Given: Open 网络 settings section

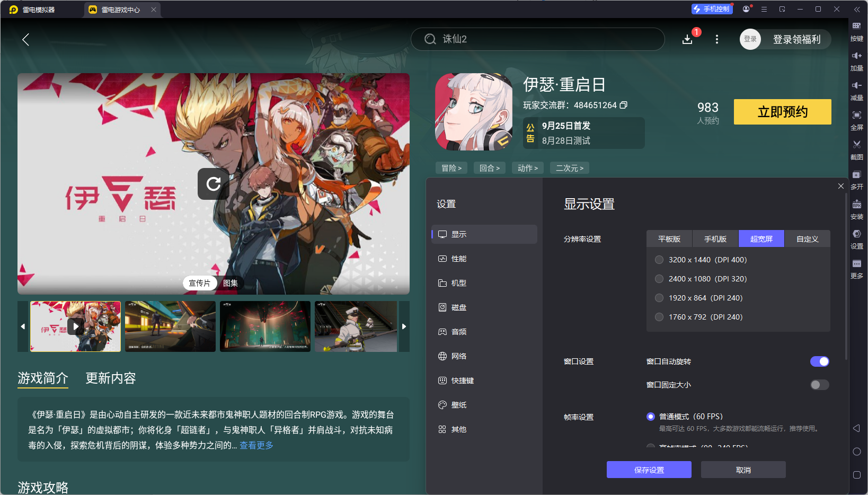Looking at the screenshot, I should [x=484, y=356].
